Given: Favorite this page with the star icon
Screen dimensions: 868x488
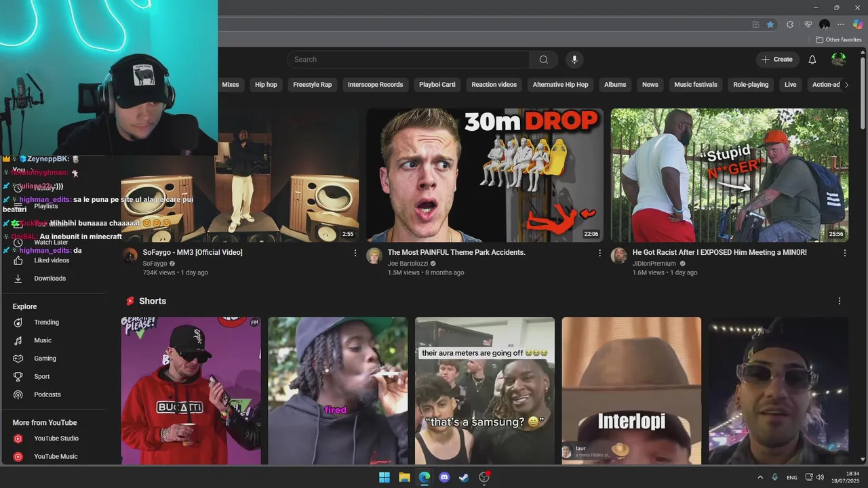Looking at the screenshot, I should click(770, 24).
